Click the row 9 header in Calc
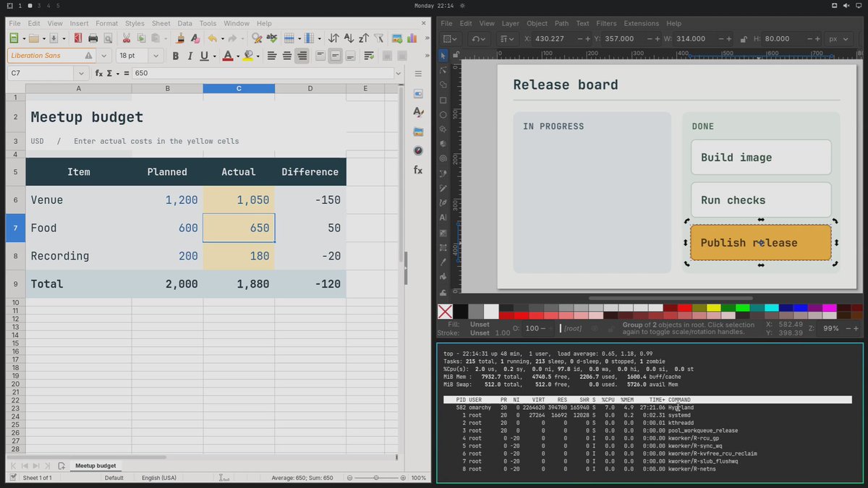The height and width of the screenshot is (488, 868). click(x=15, y=284)
